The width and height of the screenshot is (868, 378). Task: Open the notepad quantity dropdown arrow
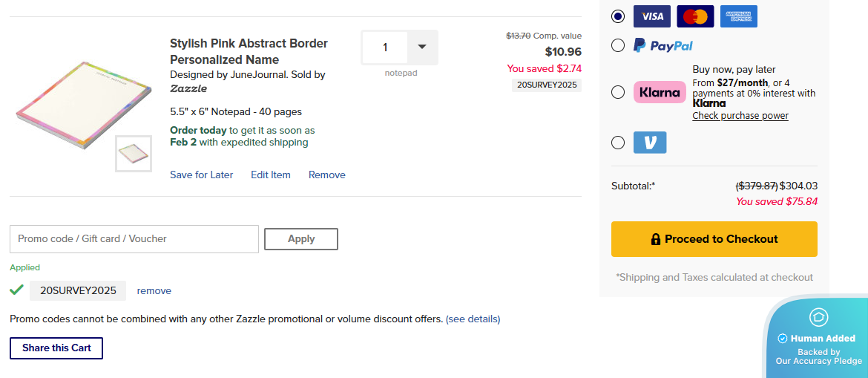pyautogui.click(x=422, y=47)
